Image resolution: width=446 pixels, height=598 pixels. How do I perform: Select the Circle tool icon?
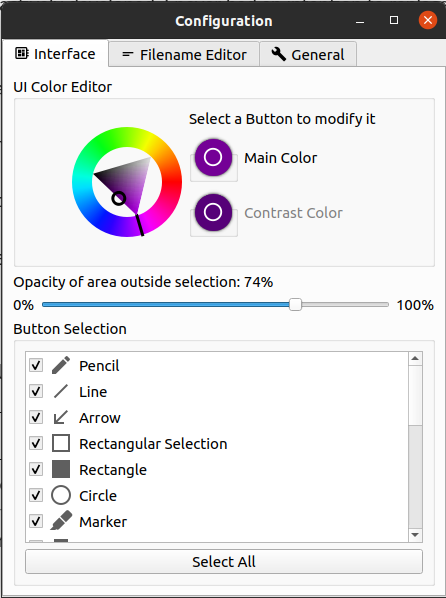(x=61, y=495)
